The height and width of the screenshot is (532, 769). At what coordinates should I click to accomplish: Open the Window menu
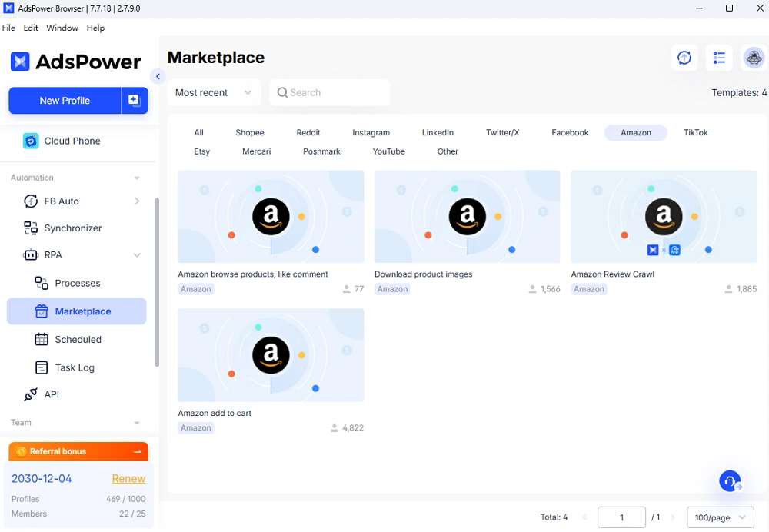pyautogui.click(x=62, y=28)
